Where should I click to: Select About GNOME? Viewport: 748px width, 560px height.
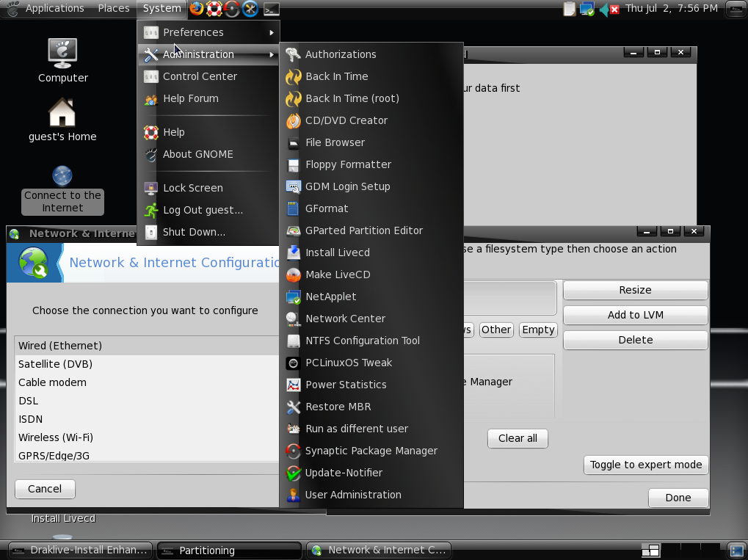tap(209, 154)
